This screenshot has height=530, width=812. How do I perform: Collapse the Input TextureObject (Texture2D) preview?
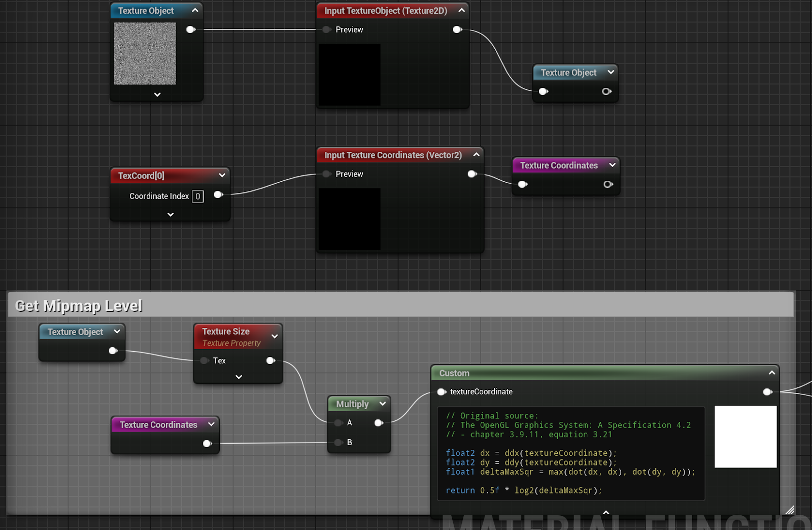coord(461,10)
